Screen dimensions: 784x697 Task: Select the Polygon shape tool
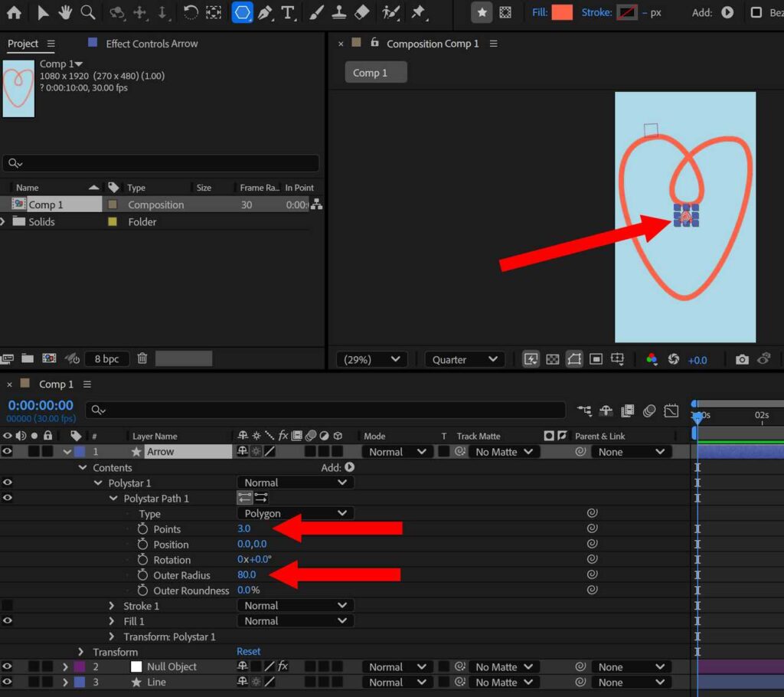[x=242, y=12]
